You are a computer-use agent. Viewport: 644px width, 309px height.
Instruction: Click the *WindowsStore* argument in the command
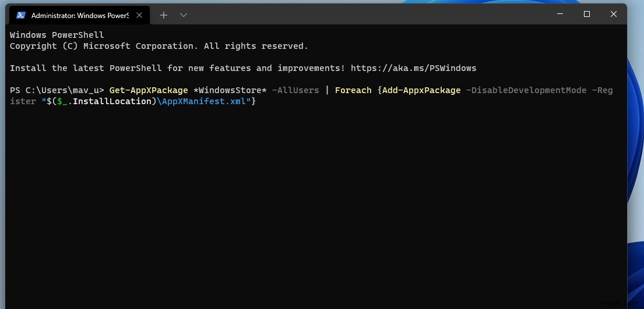pyautogui.click(x=230, y=90)
